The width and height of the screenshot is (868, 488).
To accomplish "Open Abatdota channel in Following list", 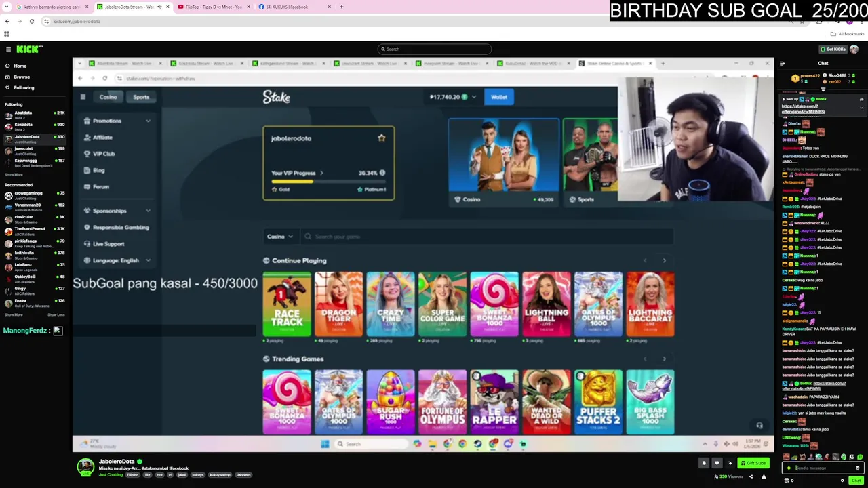I will point(34,114).
